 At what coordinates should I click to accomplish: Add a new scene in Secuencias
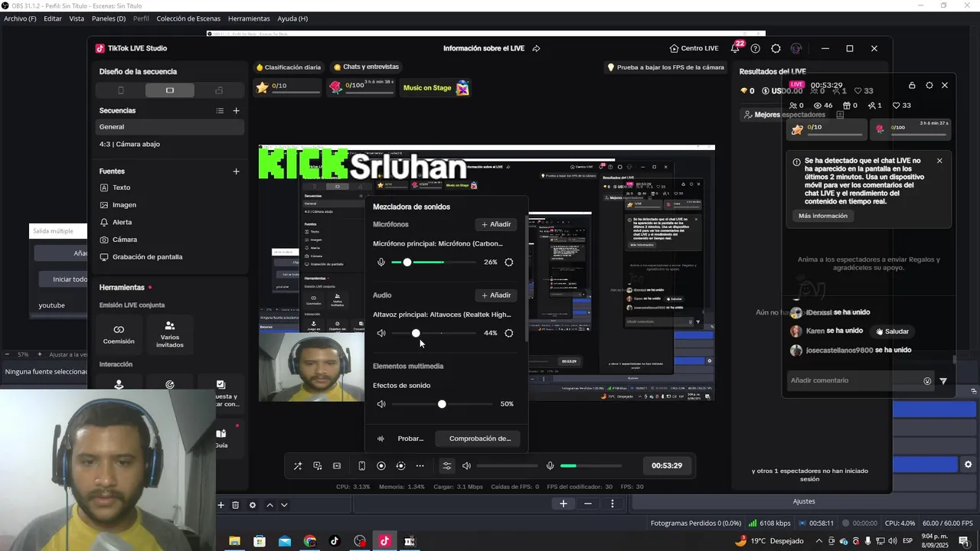pyautogui.click(x=236, y=111)
